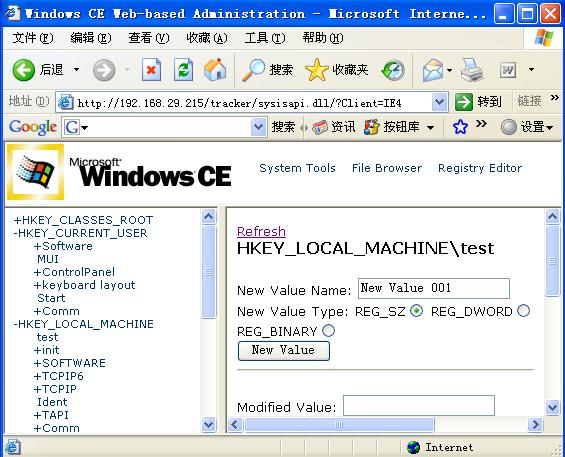Select the REG_DWORD radio button
This screenshot has width=565, height=457.
[x=523, y=311]
